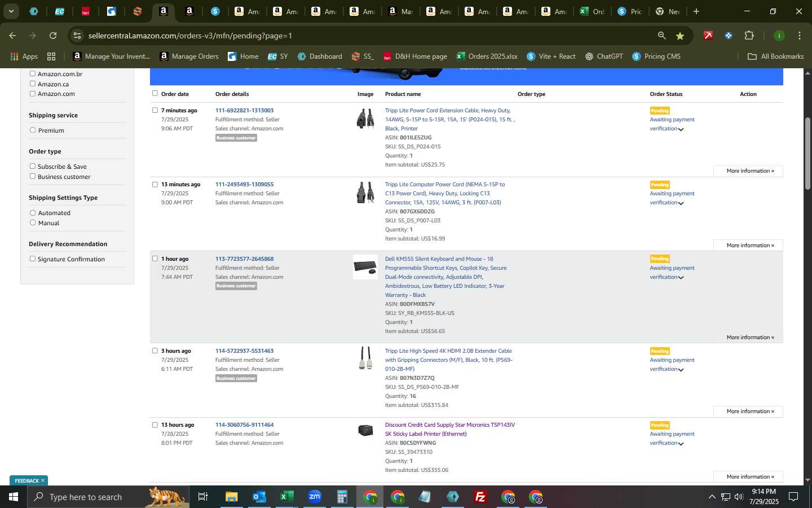
Task: Open Orders 2025.xlsx bookmark
Action: 487,56
